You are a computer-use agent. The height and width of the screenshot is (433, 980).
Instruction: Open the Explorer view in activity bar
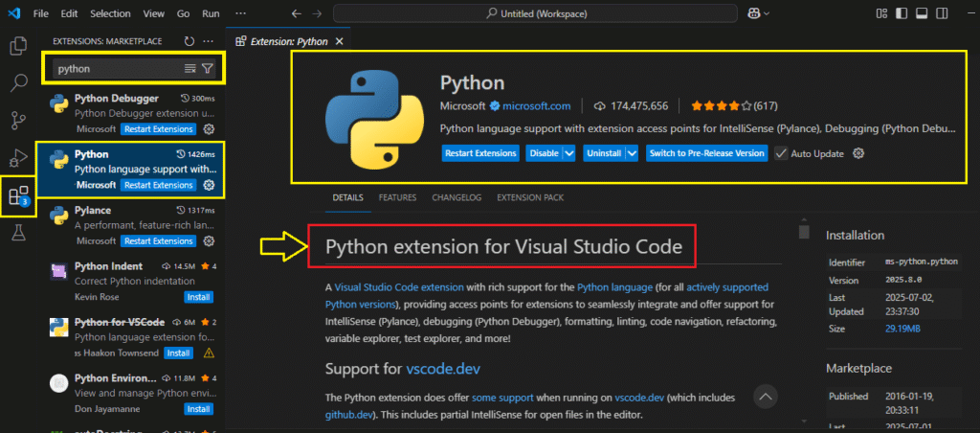pos(19,46)
